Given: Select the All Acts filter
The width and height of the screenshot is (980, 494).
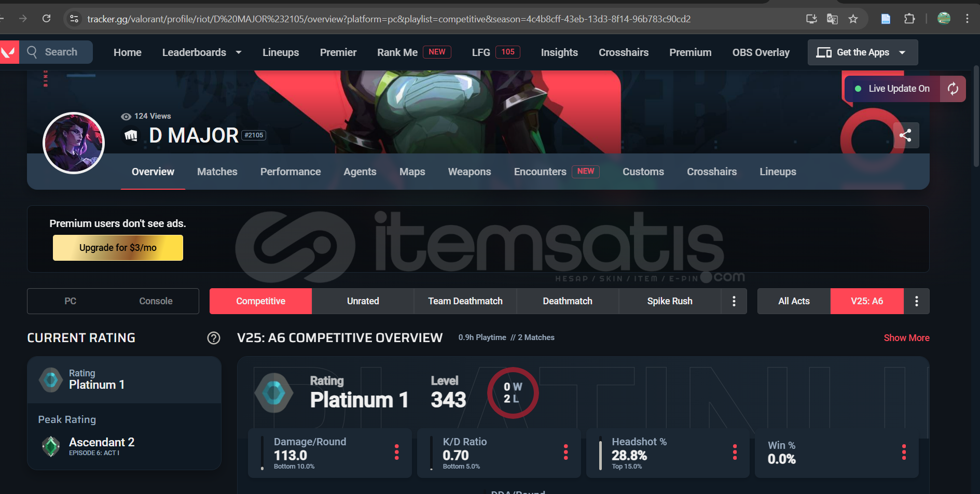Looking at the screenshot, I should click(x=794, y=301).
